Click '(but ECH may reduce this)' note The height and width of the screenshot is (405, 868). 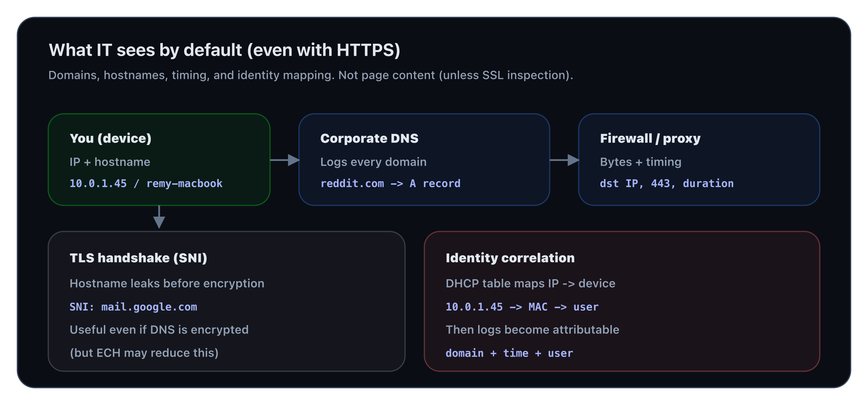[144, 353]
